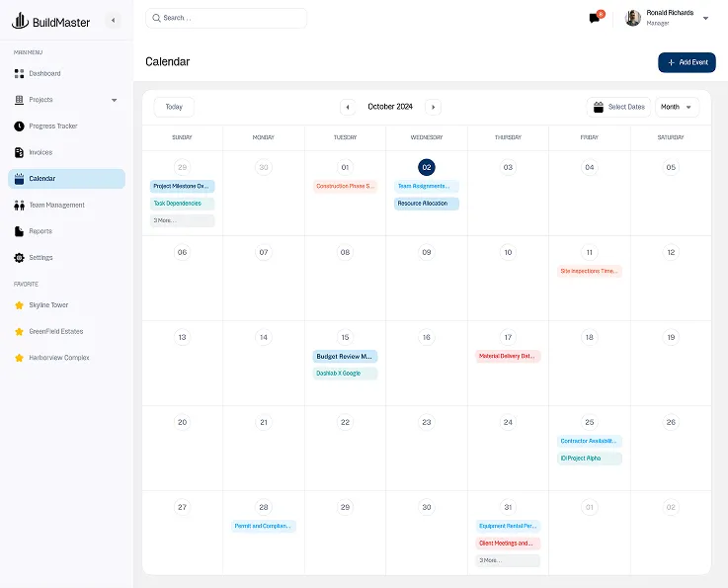Go to the previous month
Viewport: 728px width, 588px height.
pyautogui.click(x=348, y=107)
